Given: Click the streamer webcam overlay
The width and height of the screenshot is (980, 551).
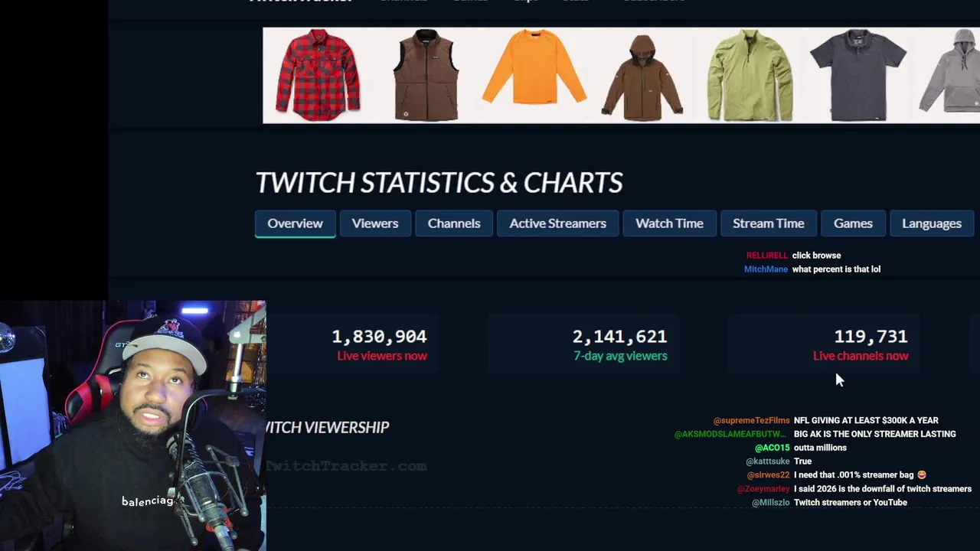Looking at the screenshot, I should pos(133,425).
